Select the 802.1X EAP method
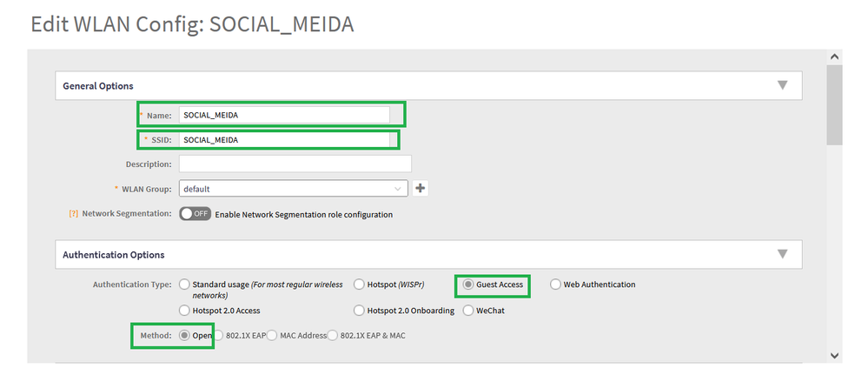This screenshot has height=368, width=868. coord(220,336)
